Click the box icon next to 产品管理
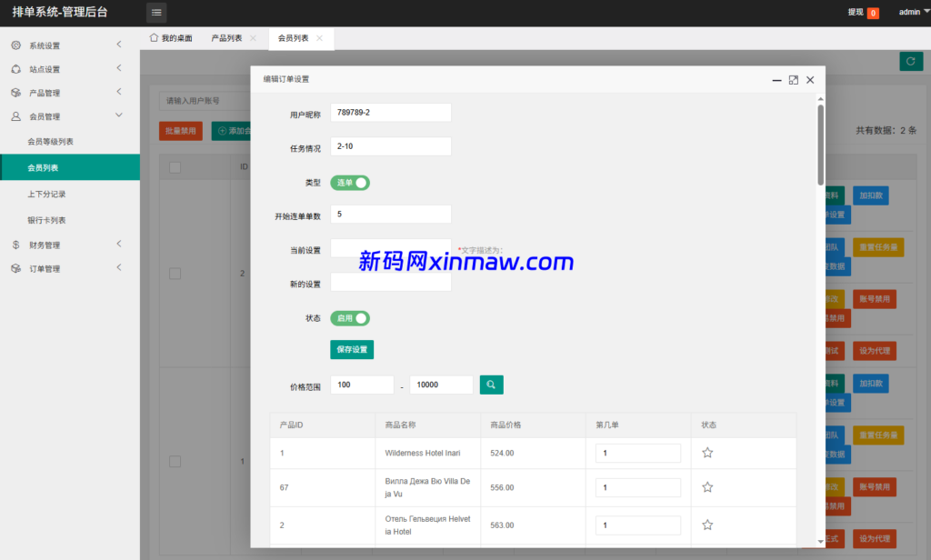 tap(15, 92)
